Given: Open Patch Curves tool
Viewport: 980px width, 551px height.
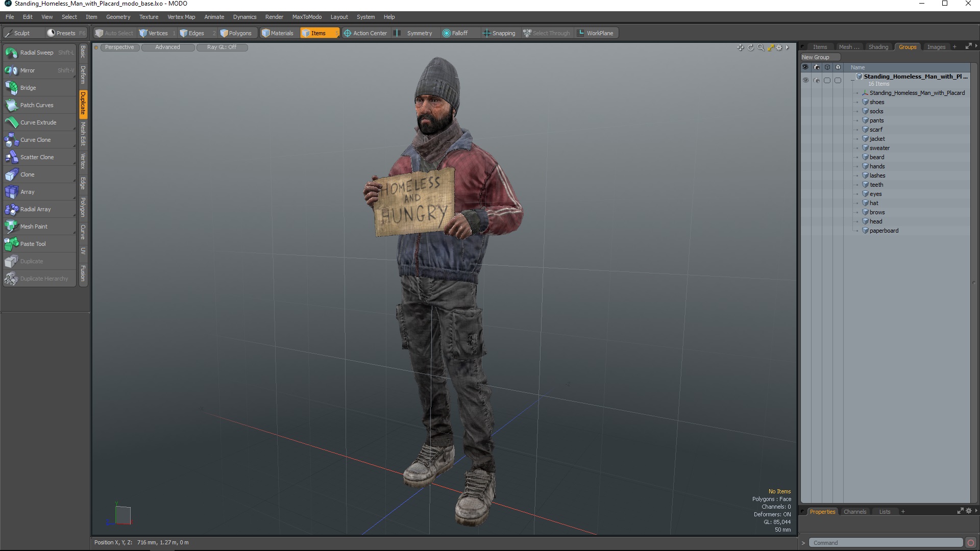Looking at the screenshot, I should (39, 105).
